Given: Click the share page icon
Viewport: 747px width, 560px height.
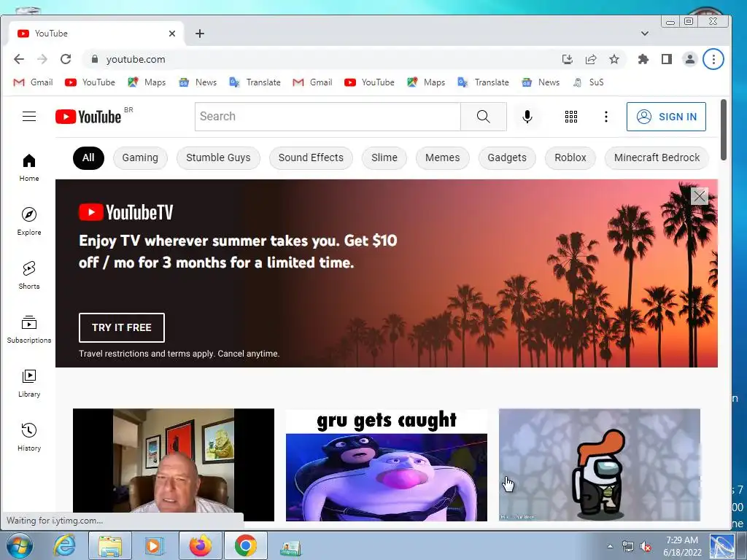Looking at the screenshot, I should pyautogui.click(x=591, y=59).
